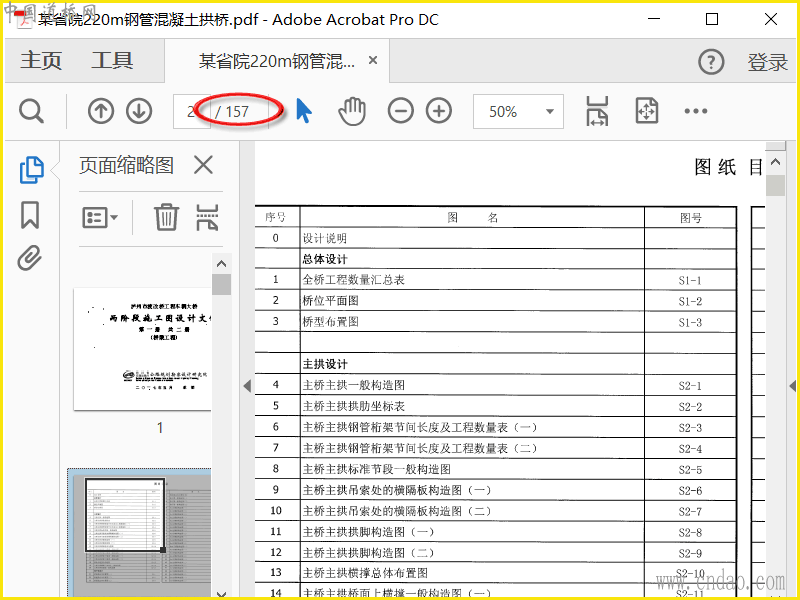Click the document scroll up arrow

[776, 162]
